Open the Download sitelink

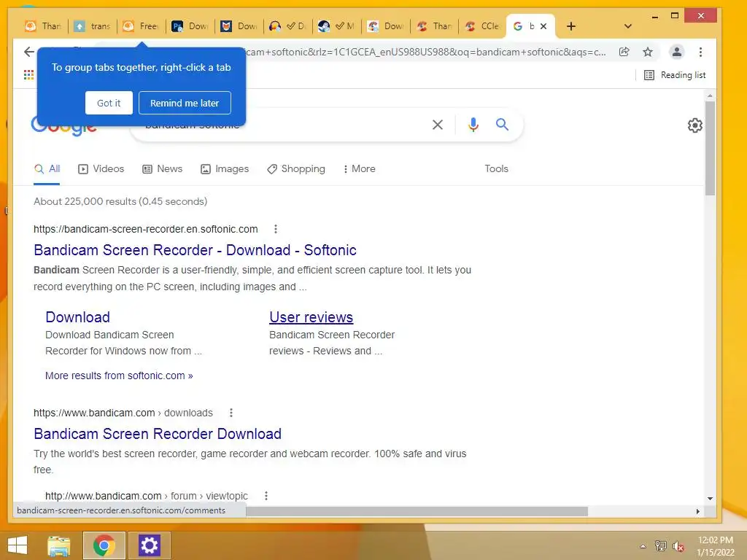77,317
